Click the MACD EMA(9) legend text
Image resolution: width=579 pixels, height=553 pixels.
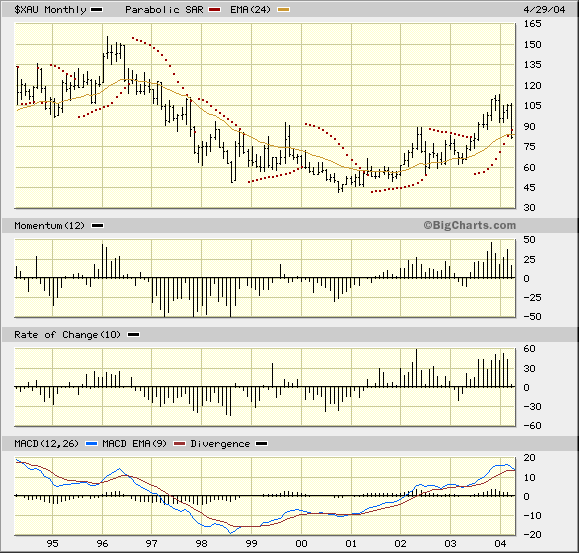pyautogui.click(x=134, y=444)
